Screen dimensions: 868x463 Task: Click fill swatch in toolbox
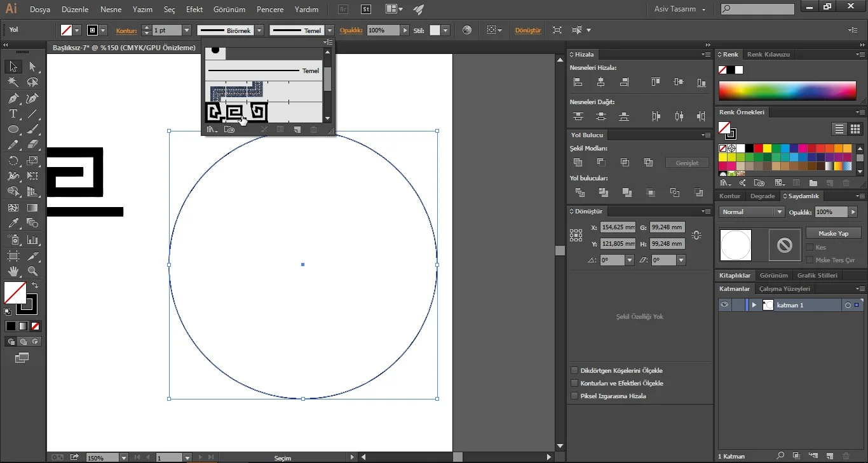pos(15,293)
